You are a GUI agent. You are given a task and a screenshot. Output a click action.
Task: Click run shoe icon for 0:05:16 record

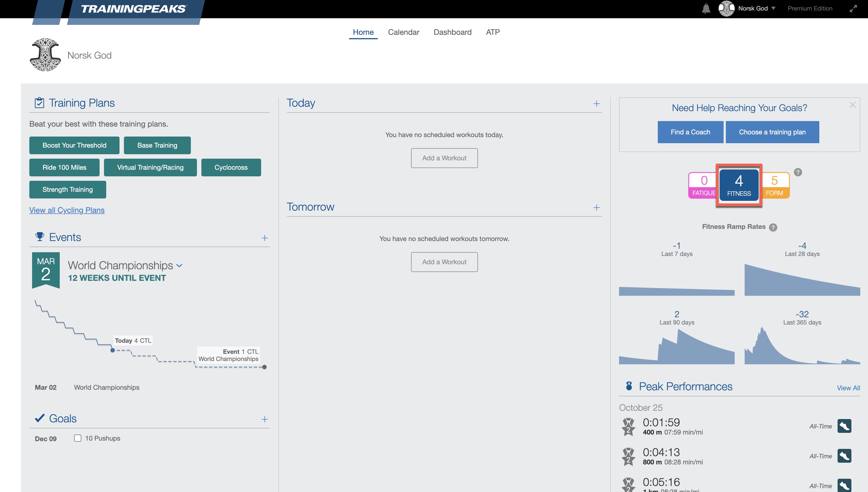tap(844, 485)
